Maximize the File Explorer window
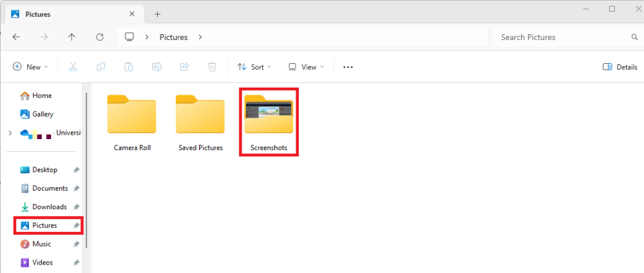Image resolution: width=644 pixels, height=273 pixels. point(612,8)
